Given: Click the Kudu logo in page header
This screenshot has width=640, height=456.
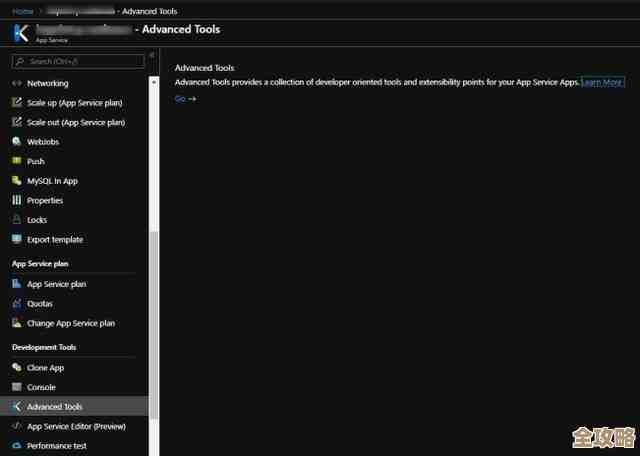Looking at the screenshot, I should (21, 33).
